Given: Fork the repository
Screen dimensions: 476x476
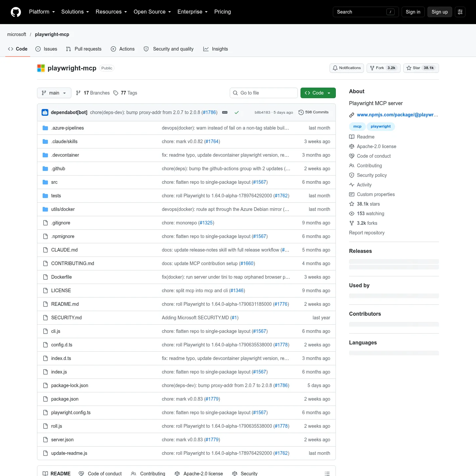Looking at the screenshot, I should [383, 68].
